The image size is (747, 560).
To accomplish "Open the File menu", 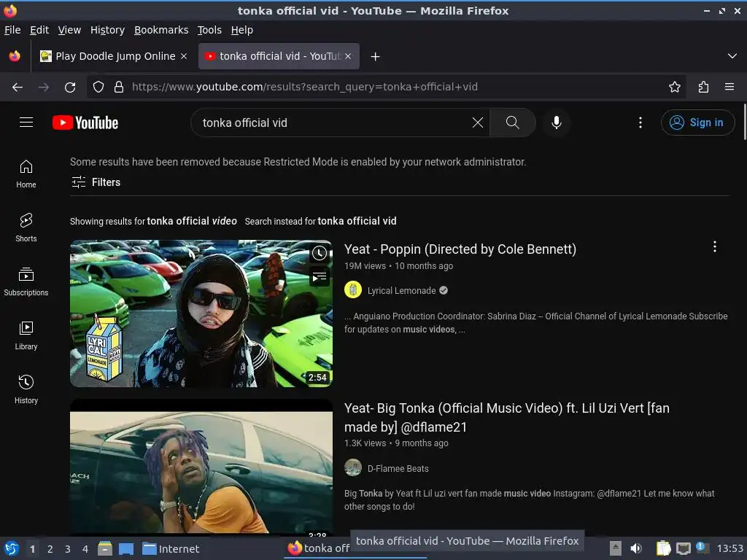I will 12,30.
